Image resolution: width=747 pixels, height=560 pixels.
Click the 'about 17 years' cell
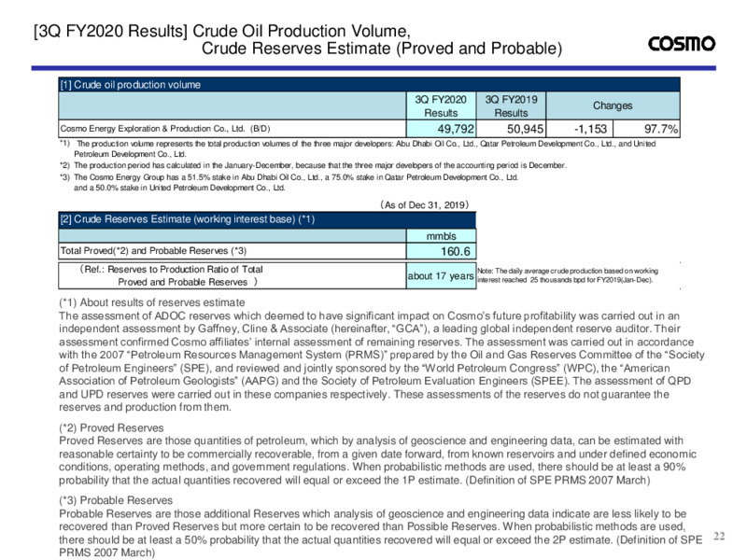(441, 275)
